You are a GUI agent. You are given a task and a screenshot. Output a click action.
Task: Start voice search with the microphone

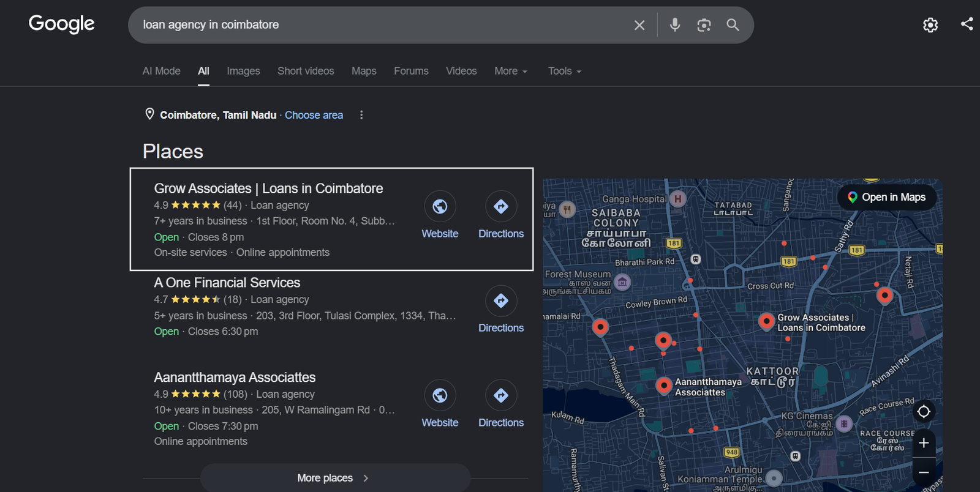coord(674,25)
